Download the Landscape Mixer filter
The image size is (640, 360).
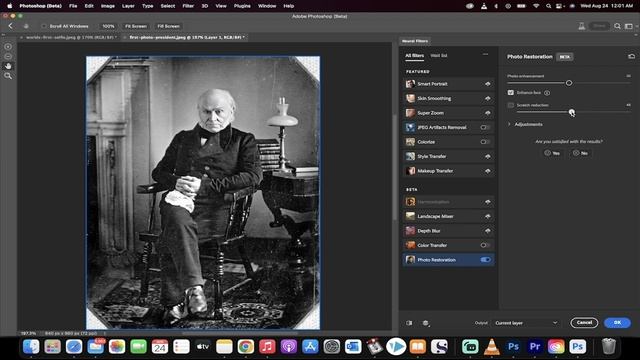tap(487, 216)
